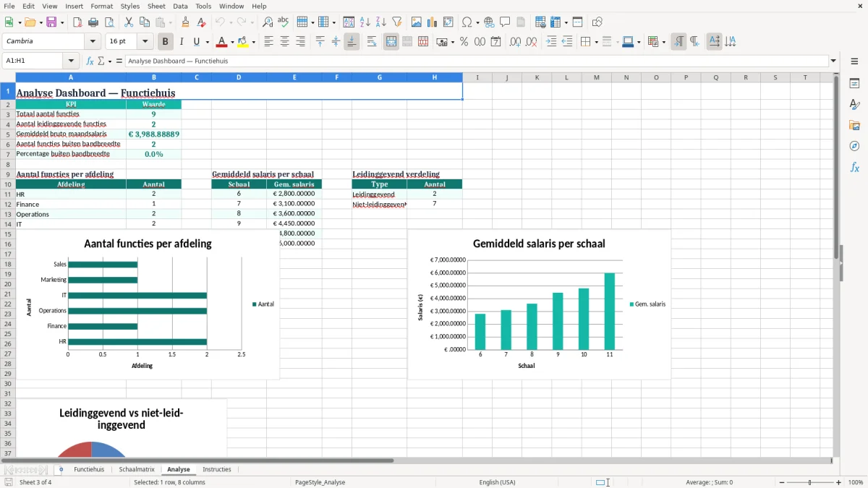868x488 pixels.
Task: Open the Borders dropdown arrow
Action: [x=596, y=42]
